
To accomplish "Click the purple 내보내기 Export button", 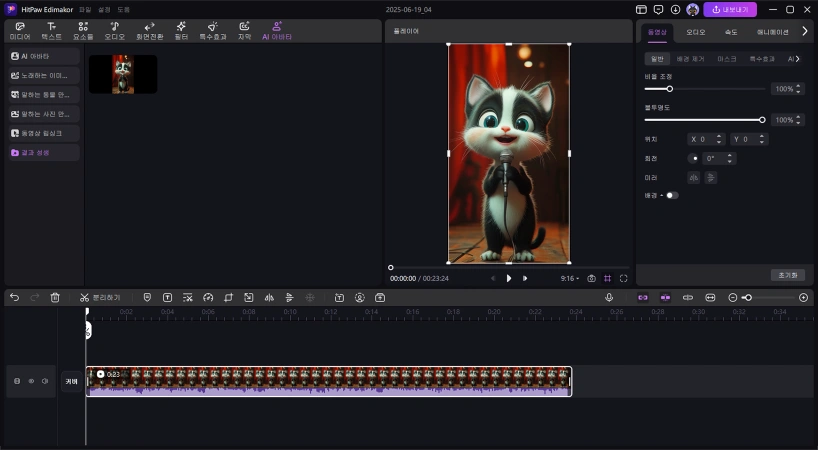I will coord(730,9).
